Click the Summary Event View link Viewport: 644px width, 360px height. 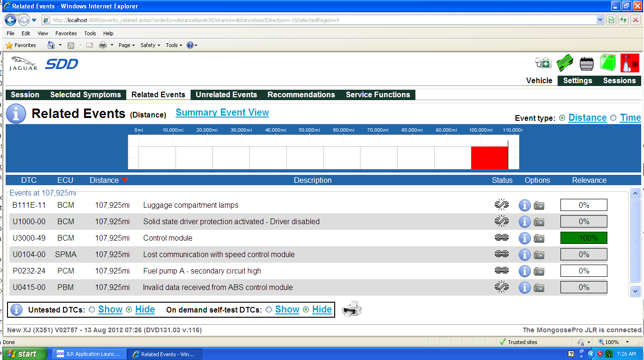pos(222,113)
